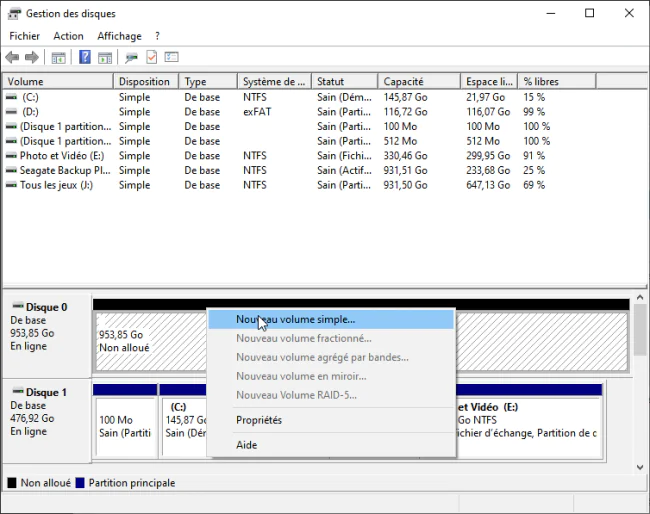Screen dimensions: 650x514
Task: Click drive icon of Tous les jeux (J:)
Action: click(x=12, y=185)
